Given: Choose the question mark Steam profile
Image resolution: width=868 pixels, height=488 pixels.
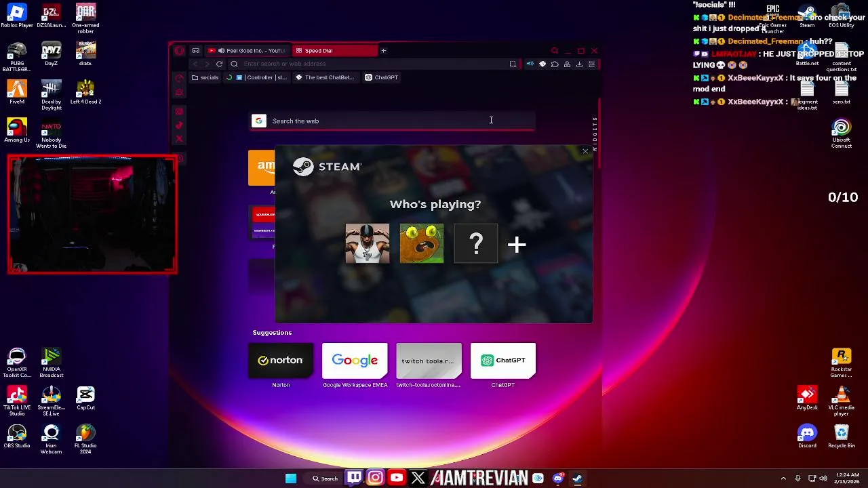Looking at the screenshot, I should pyautogui.click(x=476, y=243).
